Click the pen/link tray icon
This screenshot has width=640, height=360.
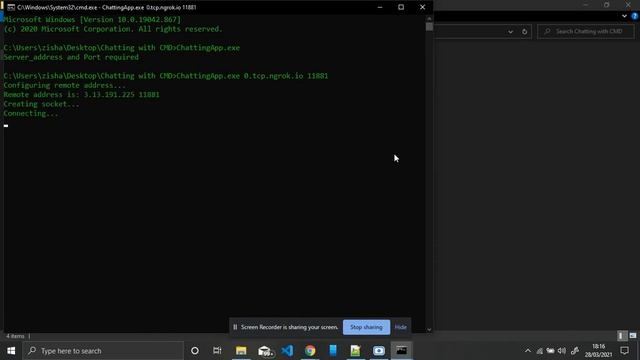575,351
